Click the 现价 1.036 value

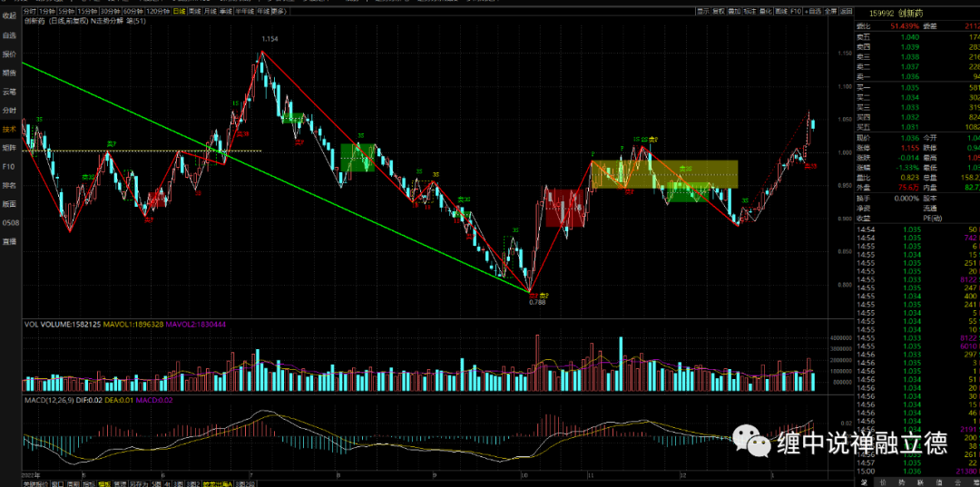909,138
